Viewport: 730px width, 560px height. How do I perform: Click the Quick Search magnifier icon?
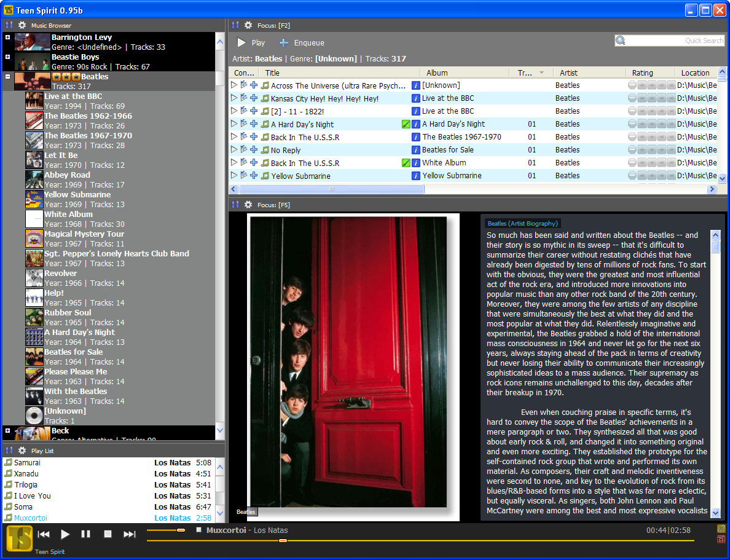click(621, 41)
